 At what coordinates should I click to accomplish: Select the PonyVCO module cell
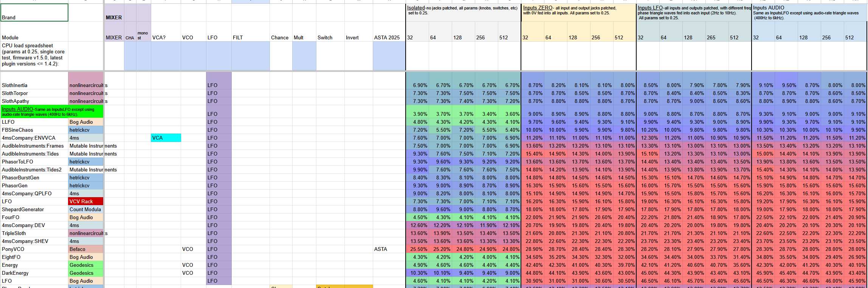(x=34, y=249)
